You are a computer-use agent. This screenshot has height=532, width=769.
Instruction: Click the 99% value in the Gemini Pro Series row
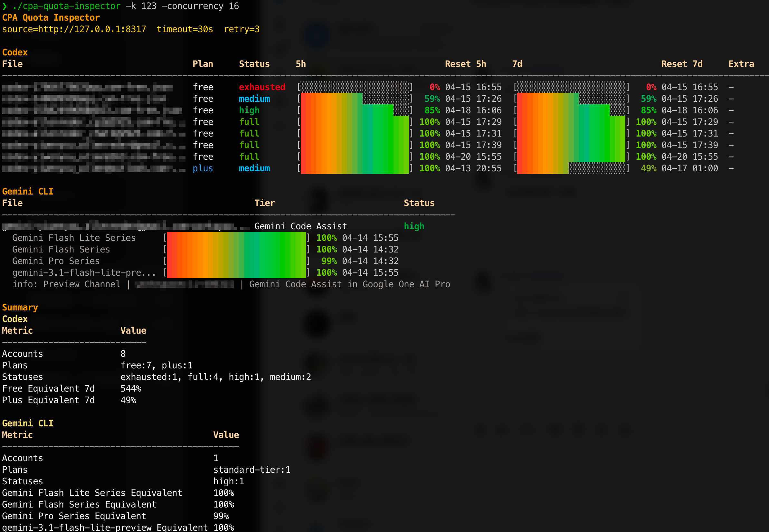329,261
